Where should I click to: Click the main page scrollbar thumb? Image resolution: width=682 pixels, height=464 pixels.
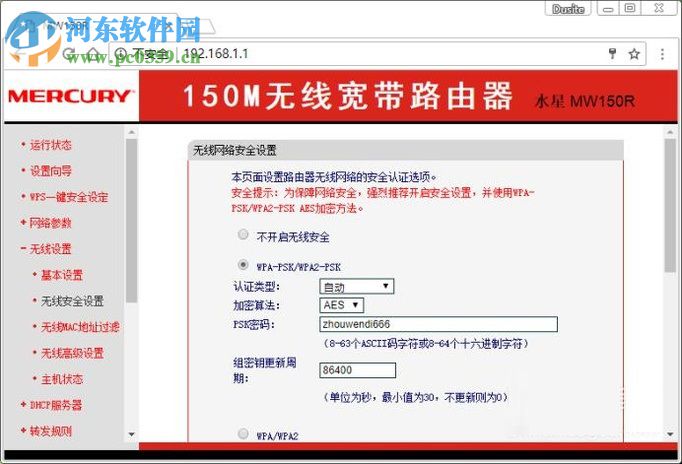tap(670, 205)
